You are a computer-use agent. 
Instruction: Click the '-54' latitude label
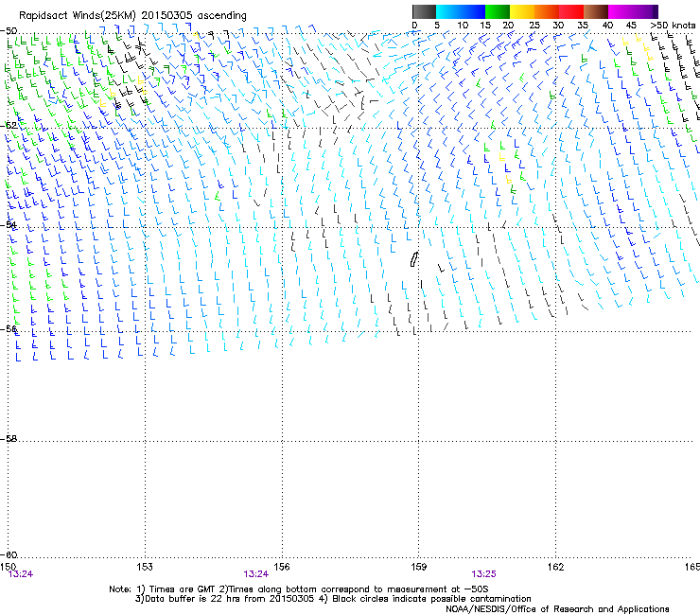point(9,224)
